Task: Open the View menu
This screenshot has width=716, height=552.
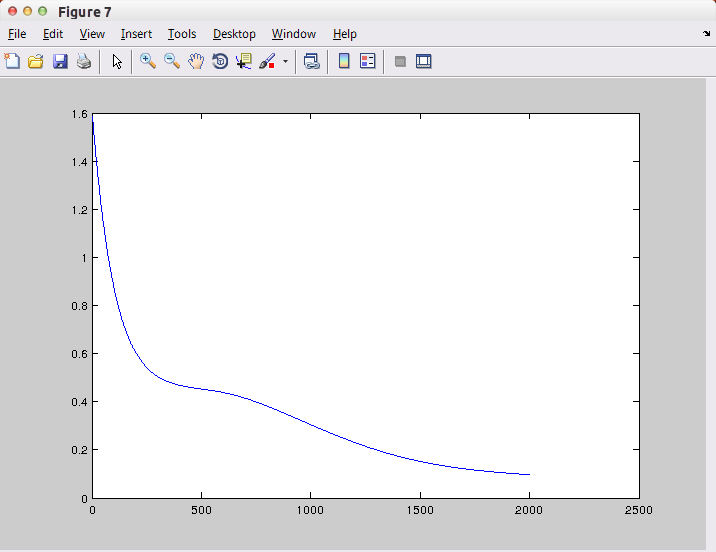Action: pos(92,34)
